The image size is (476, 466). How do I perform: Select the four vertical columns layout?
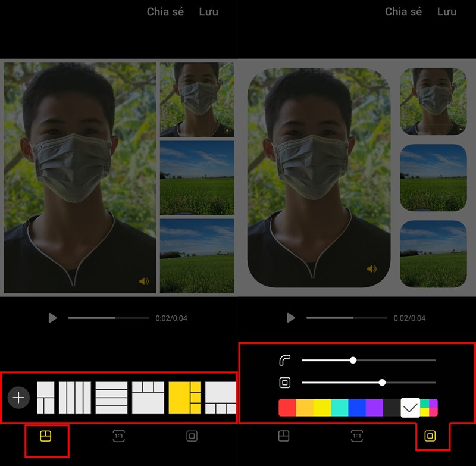tap(75, 398)
